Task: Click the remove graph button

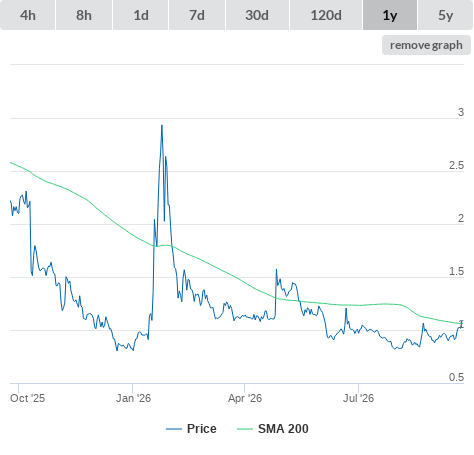Action: tap(426, 45)
